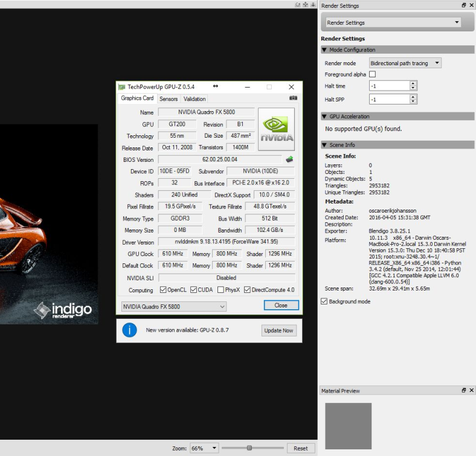
Task: Click the zoom Reset button
Action: click(x=300, y=448)
